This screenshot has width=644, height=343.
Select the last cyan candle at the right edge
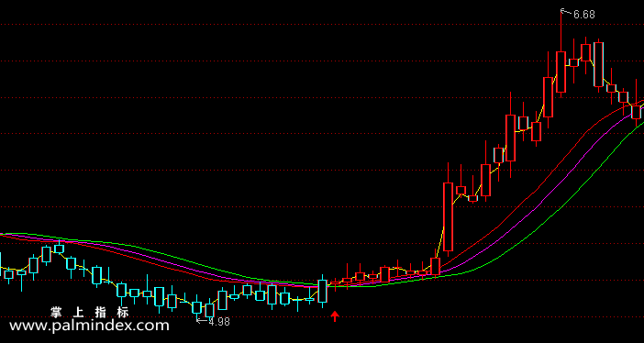point(636,112)
